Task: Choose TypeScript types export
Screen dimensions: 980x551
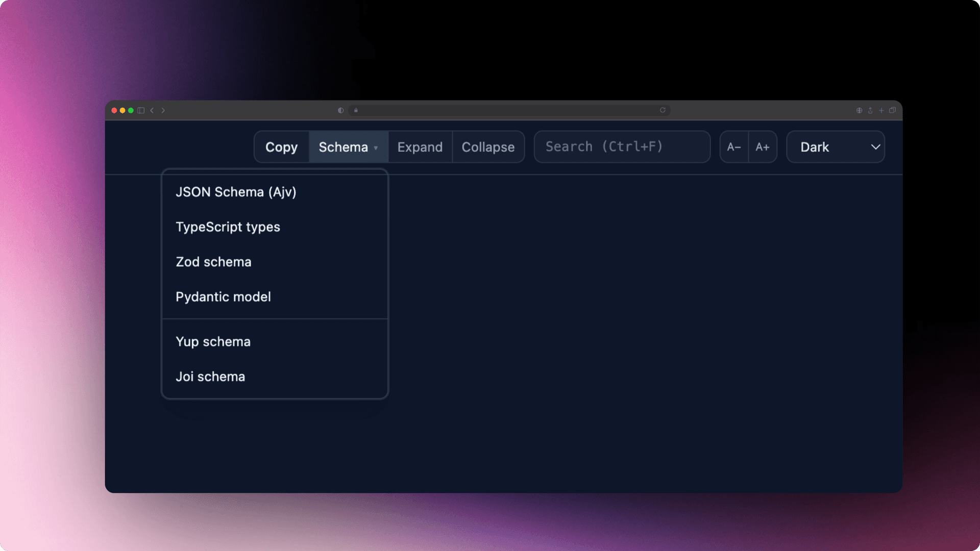Action: [x=228, y=227]
